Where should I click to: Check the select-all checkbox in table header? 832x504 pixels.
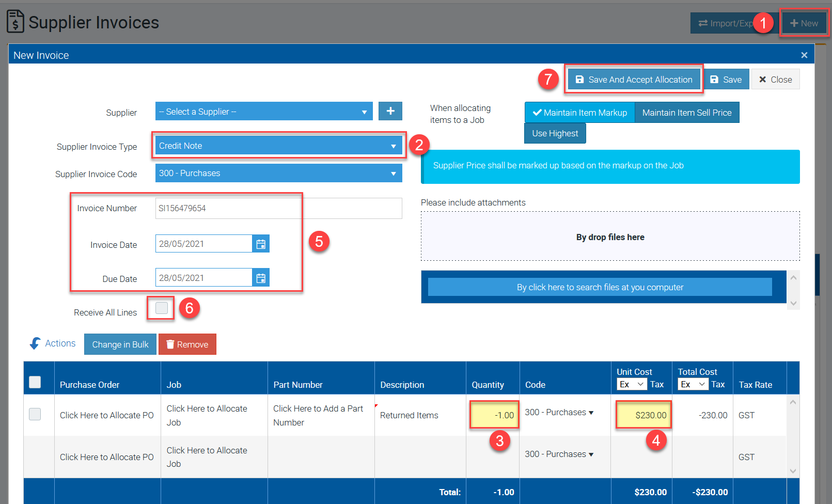click(x=35, y=382)
